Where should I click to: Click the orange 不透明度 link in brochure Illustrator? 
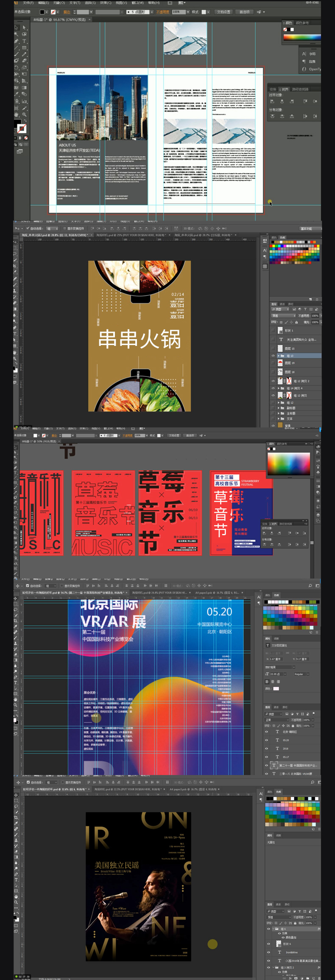tap(162, 12)
